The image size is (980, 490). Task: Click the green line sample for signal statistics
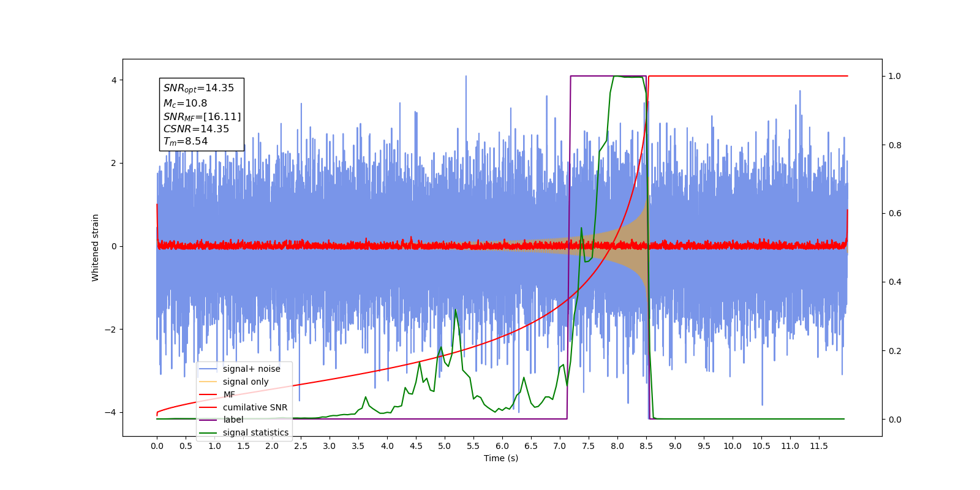click(x=208, y=432)
